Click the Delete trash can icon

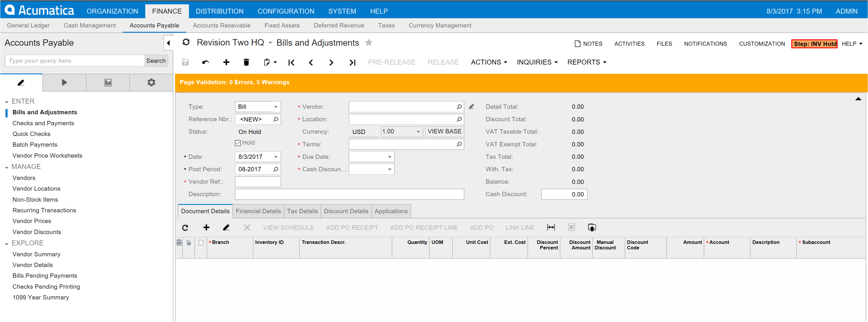tap(246, 62)
